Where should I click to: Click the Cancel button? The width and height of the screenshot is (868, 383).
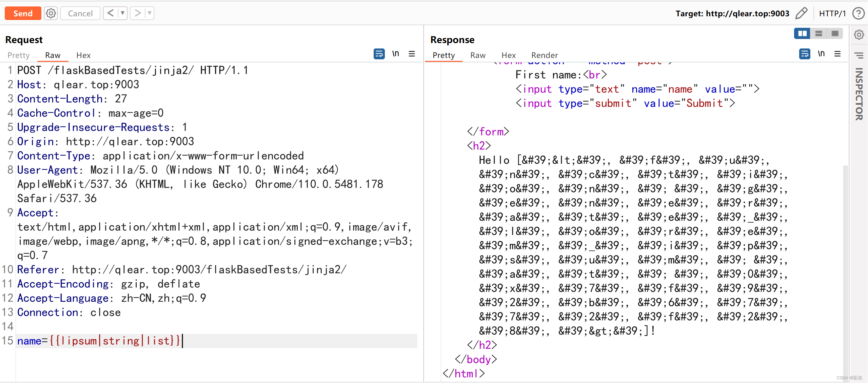point(80,13)
